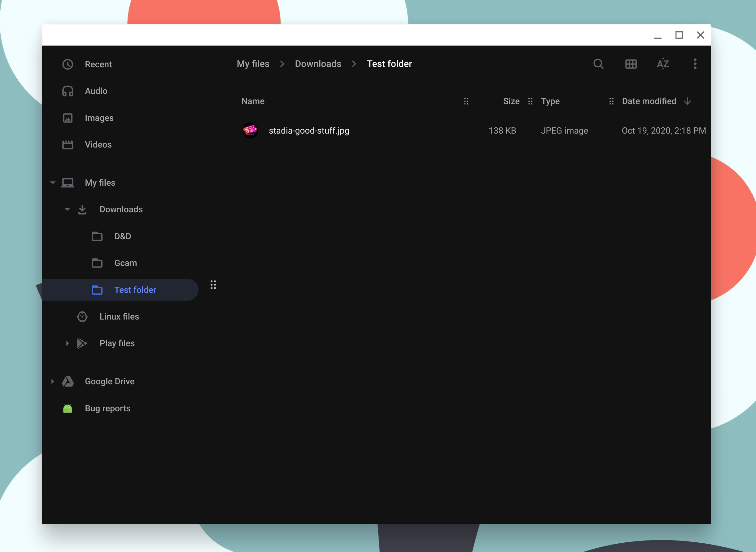Open the Images section
The height and width of the screenshot is (552, 756).
(99, 117)
